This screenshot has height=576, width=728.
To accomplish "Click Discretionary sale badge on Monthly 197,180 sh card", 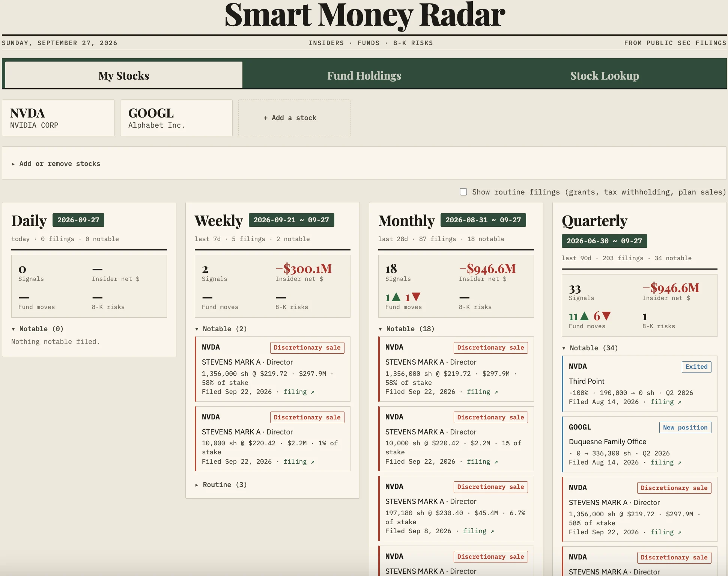I will pos(490,487).
